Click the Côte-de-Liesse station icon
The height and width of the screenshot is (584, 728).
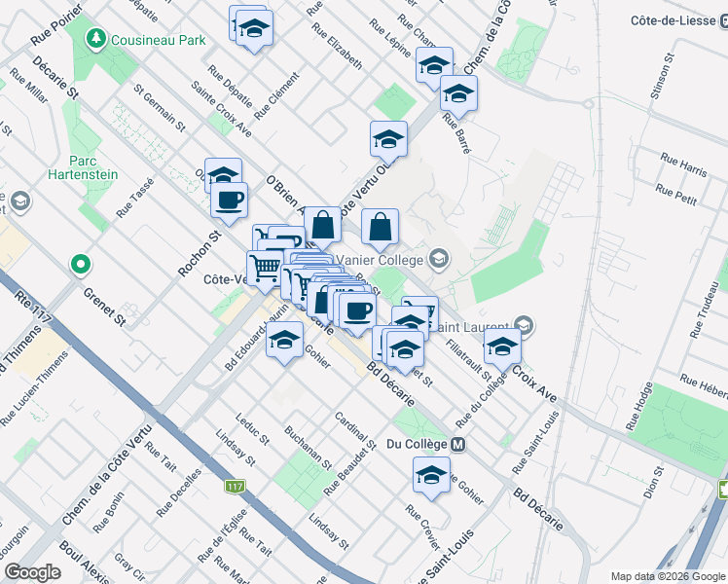pos(723,20)
